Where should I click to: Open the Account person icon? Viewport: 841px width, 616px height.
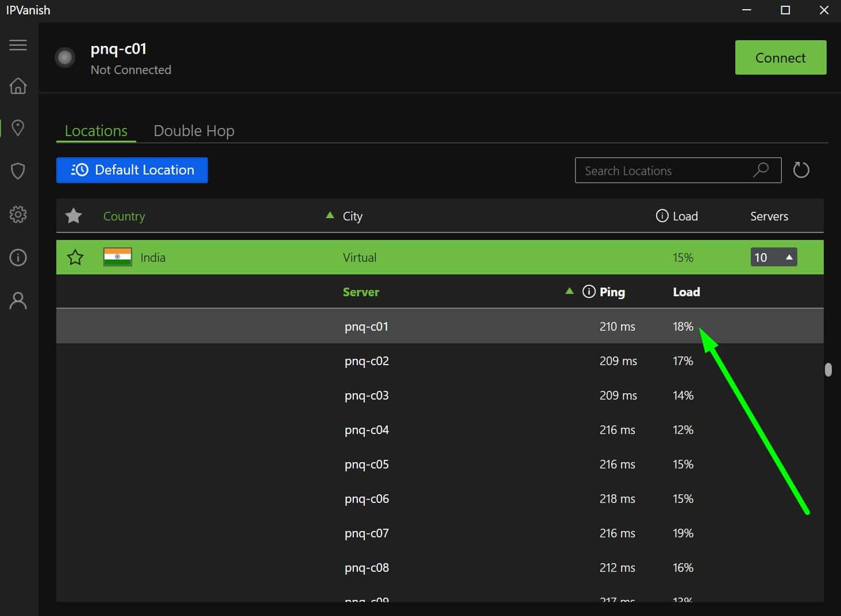[x=18, y=300]
